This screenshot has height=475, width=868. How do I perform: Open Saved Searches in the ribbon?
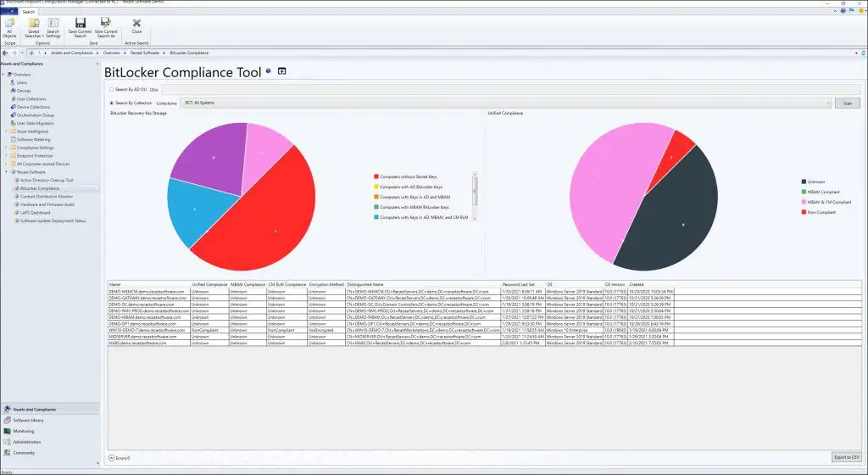click(34, 28)
